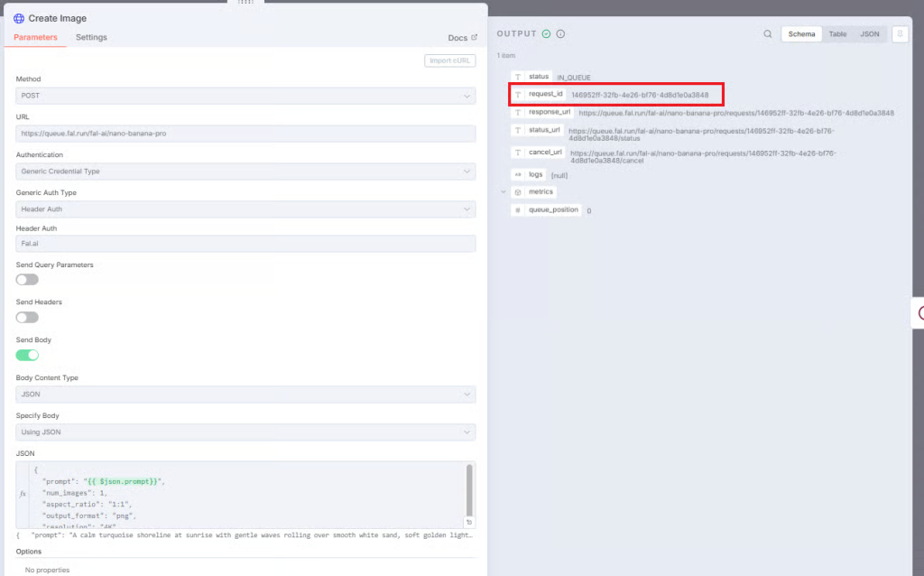Viewport: 924px width, 576px height.
Task: Click the expand icon at the JSON editor corner
Action: [x=469, y=522]
